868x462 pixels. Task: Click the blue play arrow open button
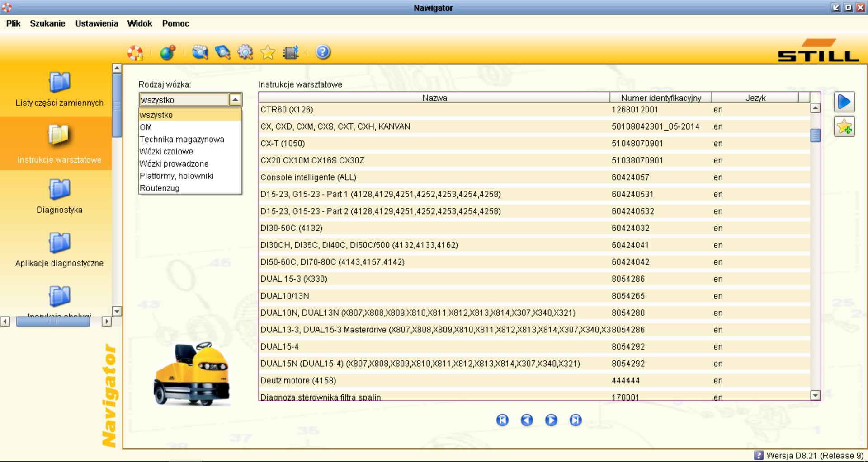844,102
